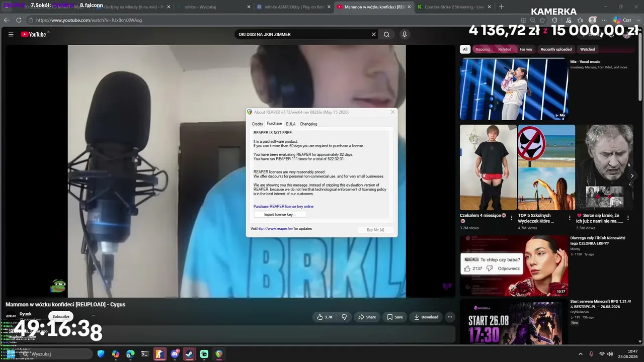Select the All filter chip

(x=465, y=49)
